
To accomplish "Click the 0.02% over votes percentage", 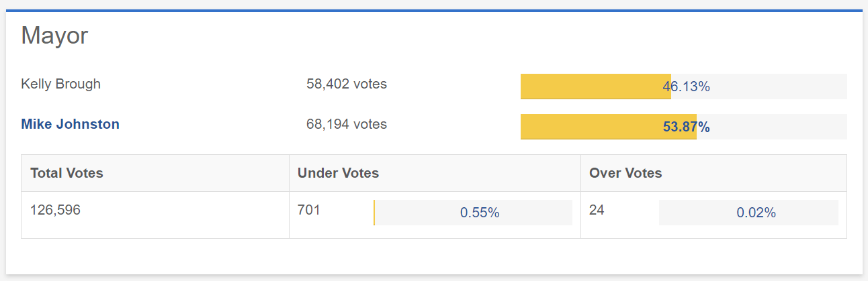I will [756, 213].
